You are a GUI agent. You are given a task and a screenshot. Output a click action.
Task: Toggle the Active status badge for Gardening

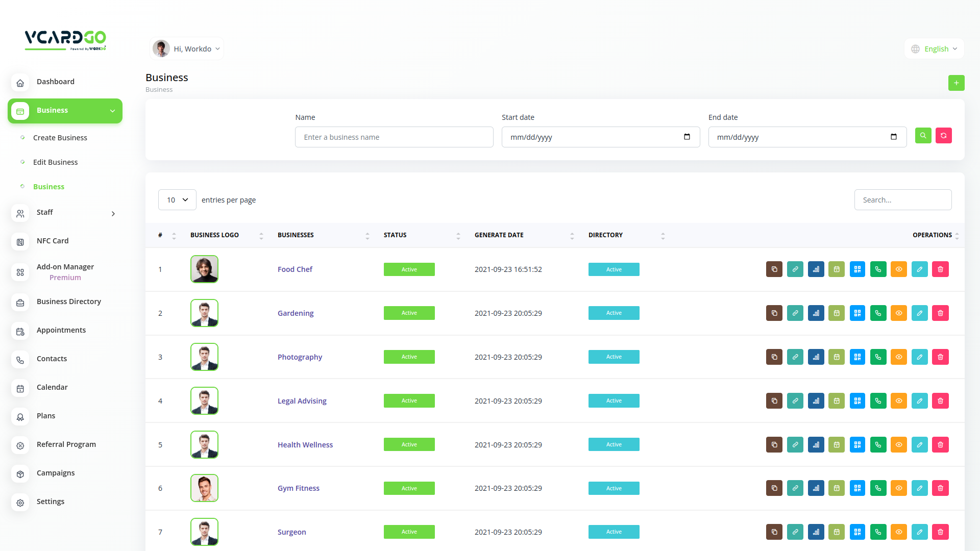click(409, 313)
